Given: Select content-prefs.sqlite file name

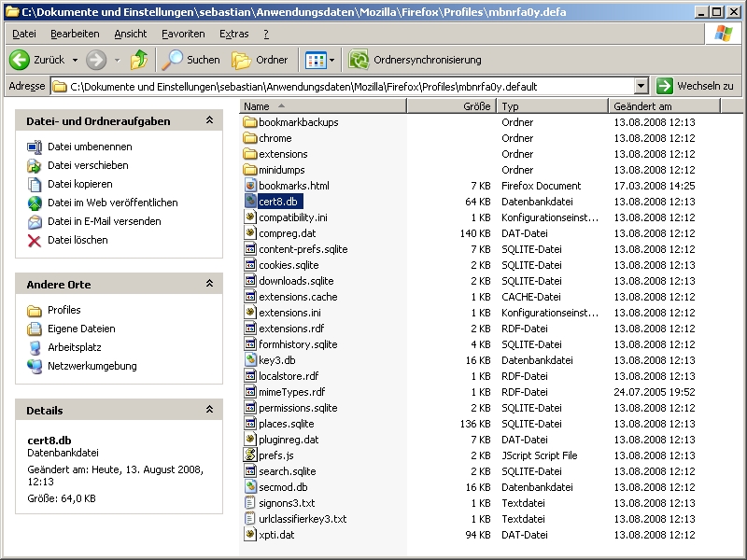Looking at the screenshot, I should [303, 249].
